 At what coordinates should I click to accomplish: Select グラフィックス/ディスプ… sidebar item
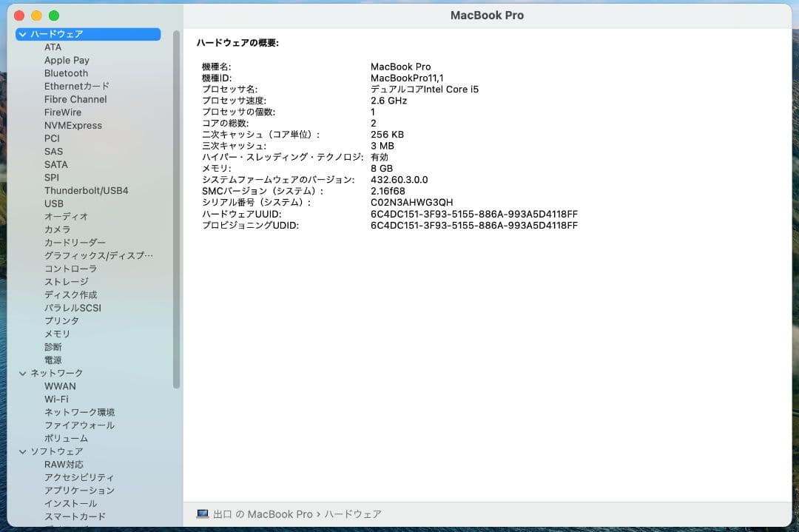pyautogui.click(x=98, y=256)
